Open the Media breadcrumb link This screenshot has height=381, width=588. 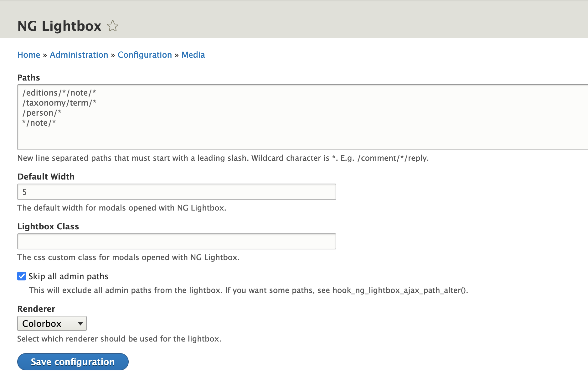point(193,55)
